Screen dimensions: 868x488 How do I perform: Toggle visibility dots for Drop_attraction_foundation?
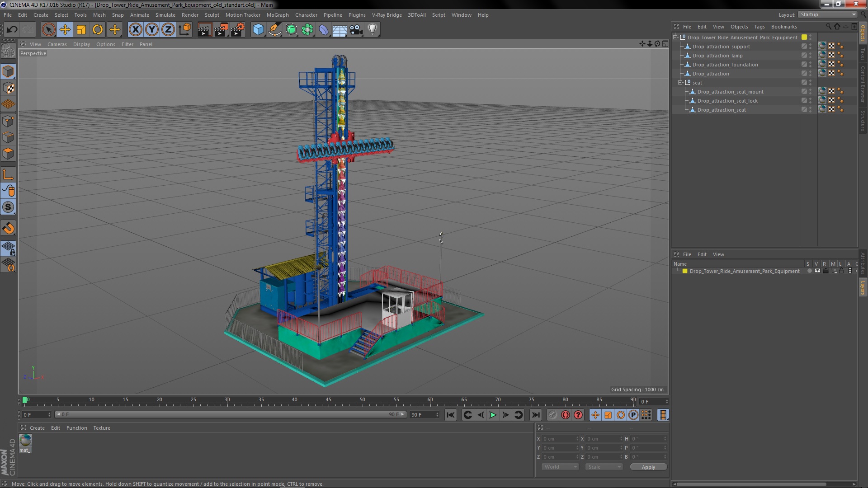click(811, 65)
